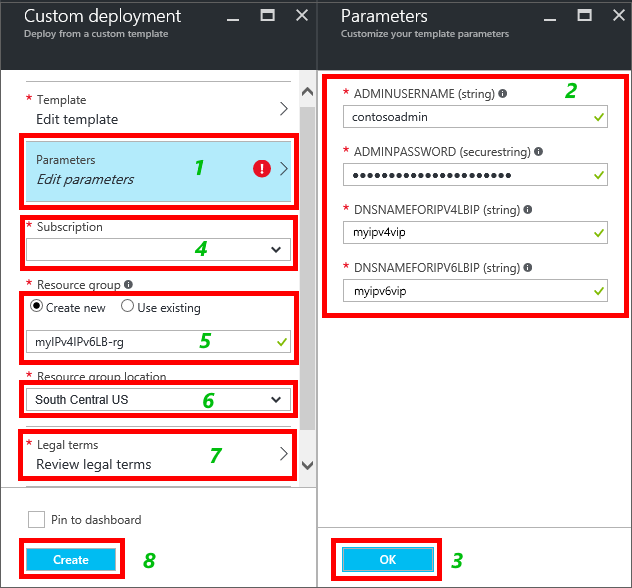Image resolution: width=632 pixels, height=588 pixels.
Task: Maximize the Parameters blade
Action: tap(584, 15)
